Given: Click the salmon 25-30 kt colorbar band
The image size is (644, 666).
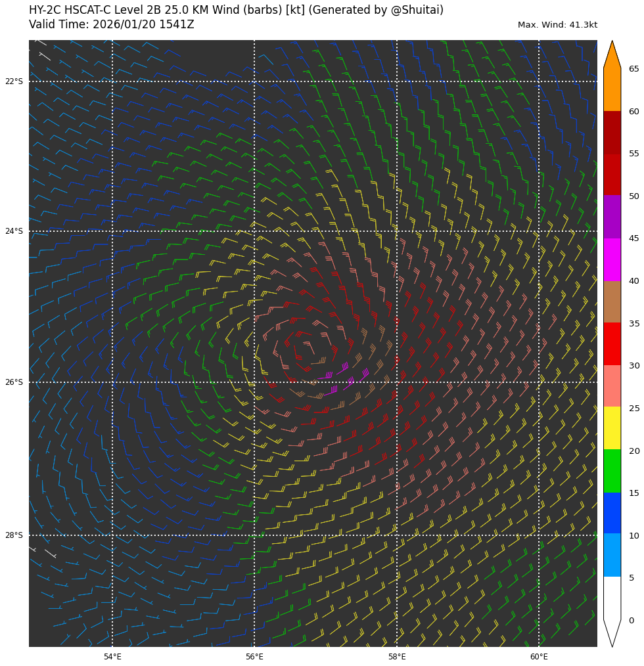Looking at the screenshot, I should (x=612, y=386).
